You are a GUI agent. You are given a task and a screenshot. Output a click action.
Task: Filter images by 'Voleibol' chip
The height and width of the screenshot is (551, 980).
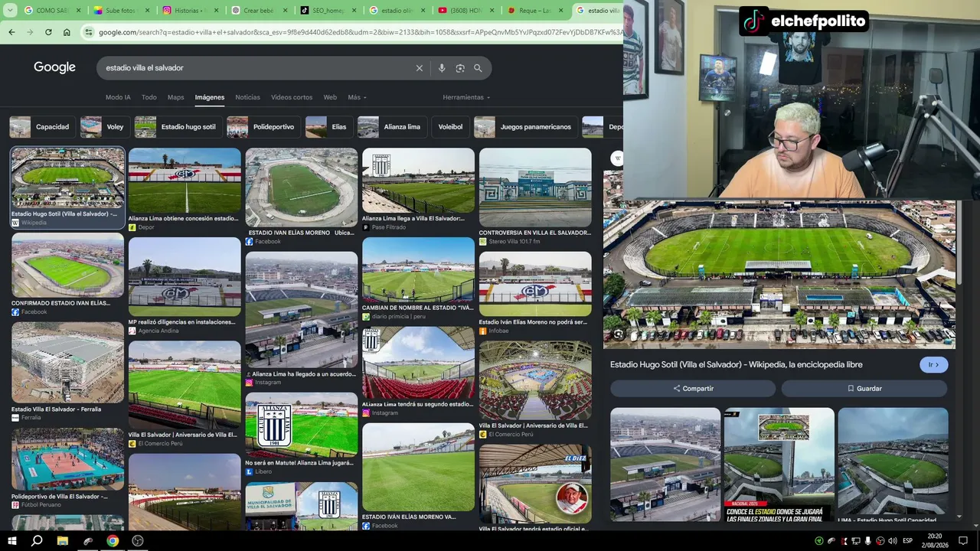click(450, 127)
